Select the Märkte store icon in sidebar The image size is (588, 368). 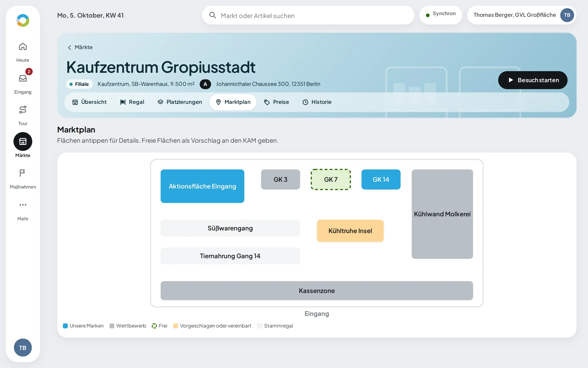[x=23, y=141]
